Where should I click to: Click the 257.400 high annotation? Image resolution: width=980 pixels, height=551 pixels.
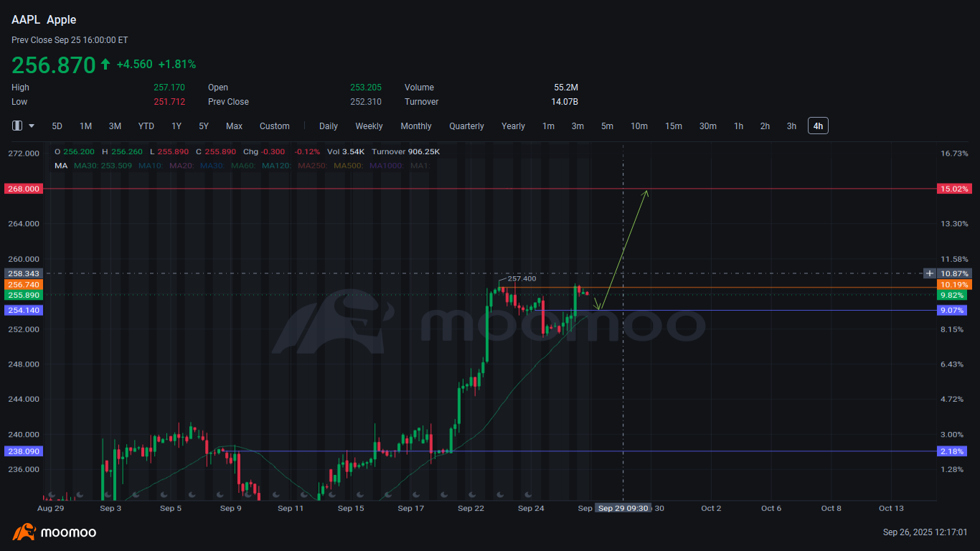pos(522,278)
